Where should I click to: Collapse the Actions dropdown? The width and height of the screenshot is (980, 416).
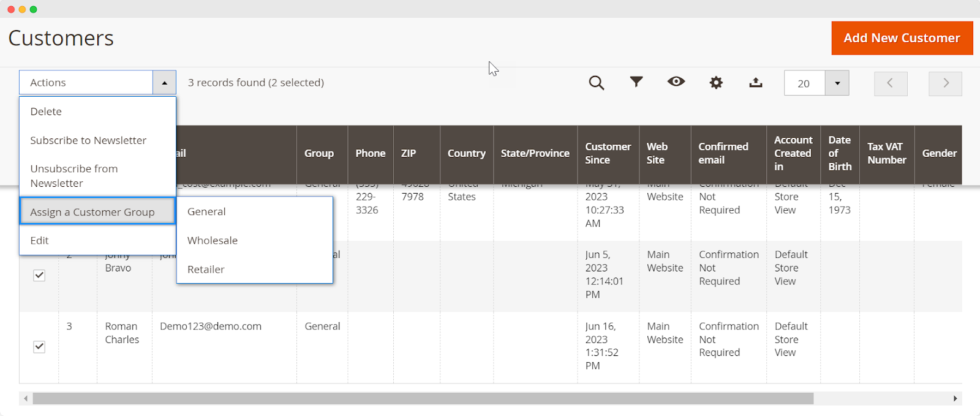click(x=164, y=83)
